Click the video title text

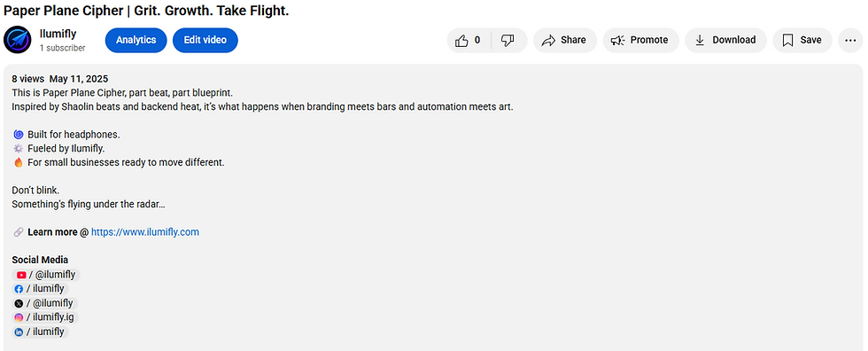[x=146, y=11]
